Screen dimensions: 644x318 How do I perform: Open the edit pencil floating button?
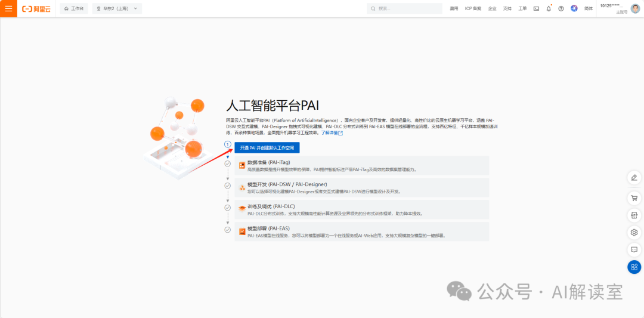click(x=634, y=178)
